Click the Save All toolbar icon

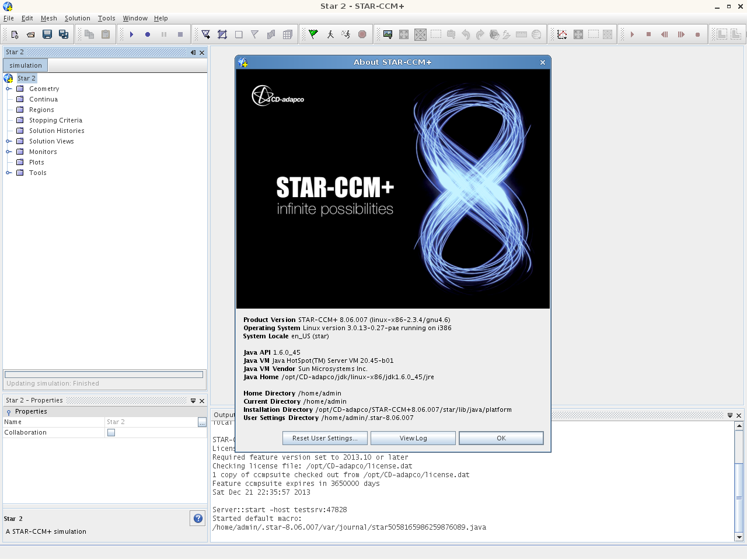tap(64, 34)
